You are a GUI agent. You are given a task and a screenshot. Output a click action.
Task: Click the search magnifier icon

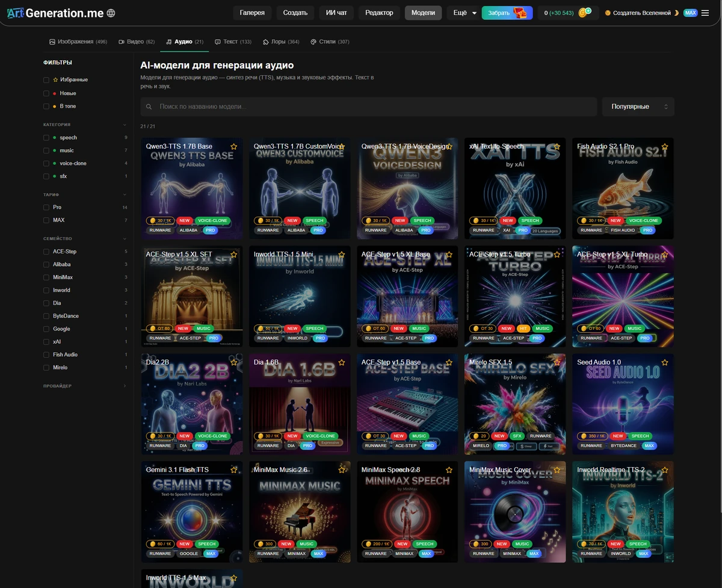pyautogui.click(x=149, y=107)
